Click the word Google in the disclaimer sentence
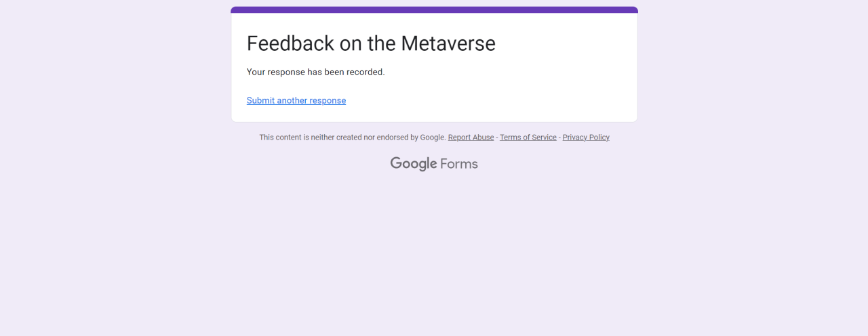Image resolution: width=868 pixels, height=336 pixels. [432, 138]
